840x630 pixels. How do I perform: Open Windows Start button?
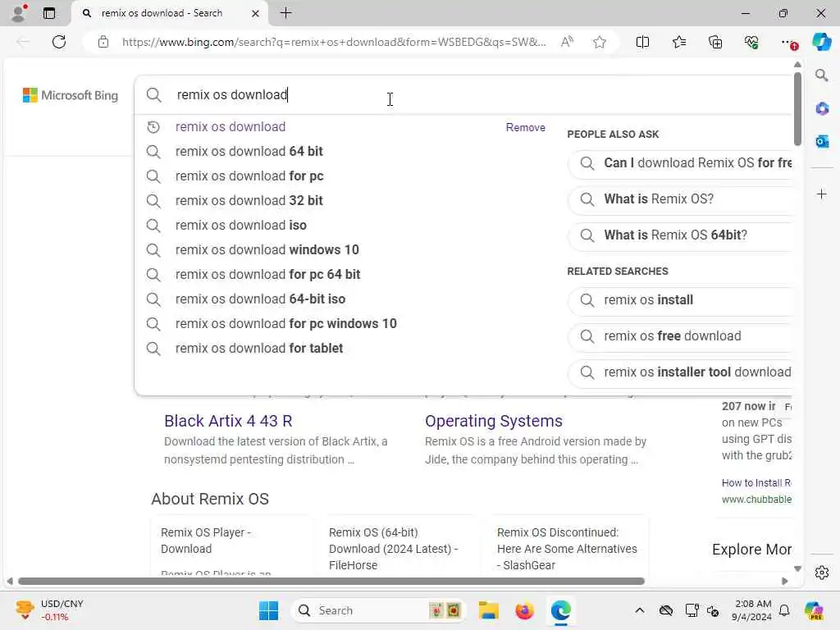[x=268, y=610]
